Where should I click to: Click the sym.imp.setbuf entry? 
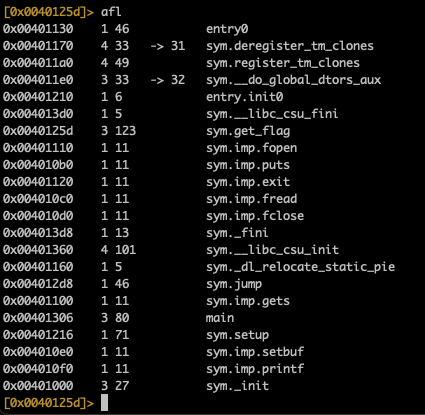pos(255,352)
